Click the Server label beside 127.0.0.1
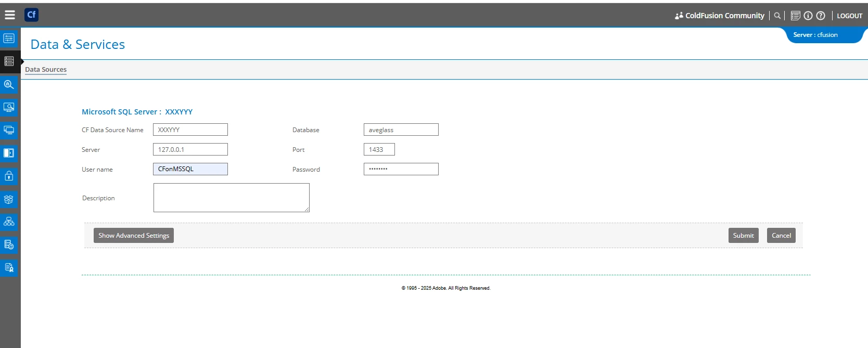Viewport: 868px width, 348px height. click(x=91, y=150)
